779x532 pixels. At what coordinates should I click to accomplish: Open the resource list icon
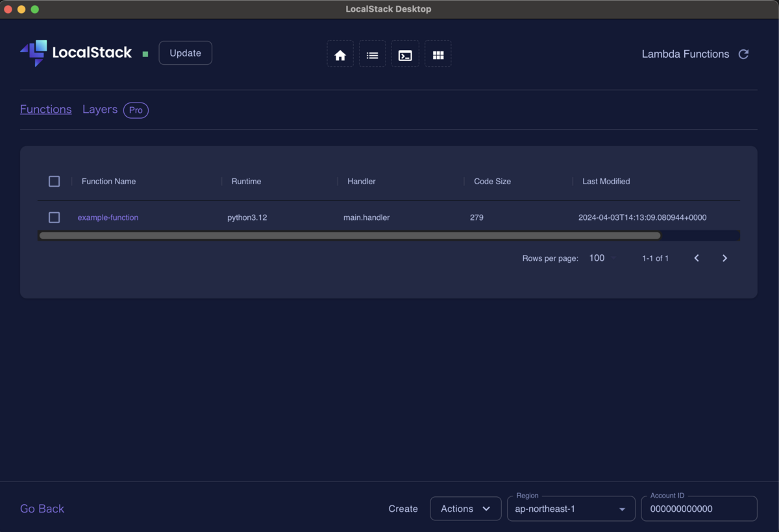point(373,53)
